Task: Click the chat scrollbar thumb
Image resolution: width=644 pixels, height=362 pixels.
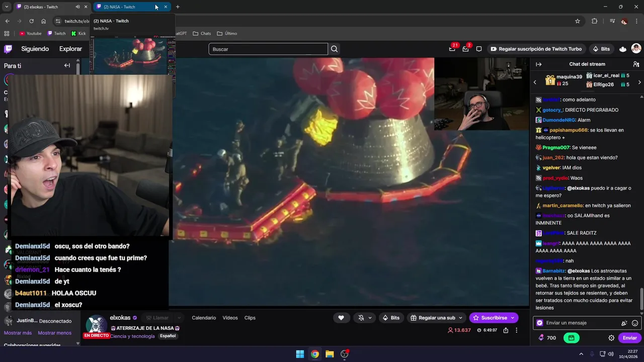Action: [x=641, y=299]
